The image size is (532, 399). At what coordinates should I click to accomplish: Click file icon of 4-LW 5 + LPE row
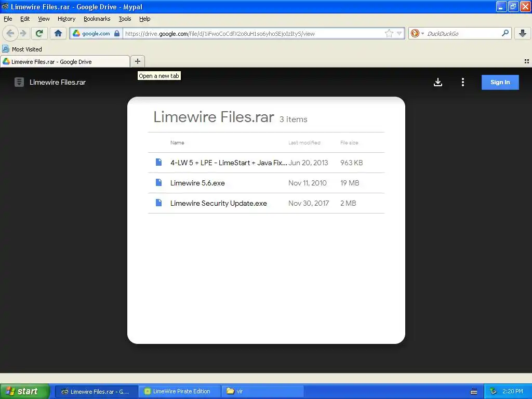tap(158, 162)
